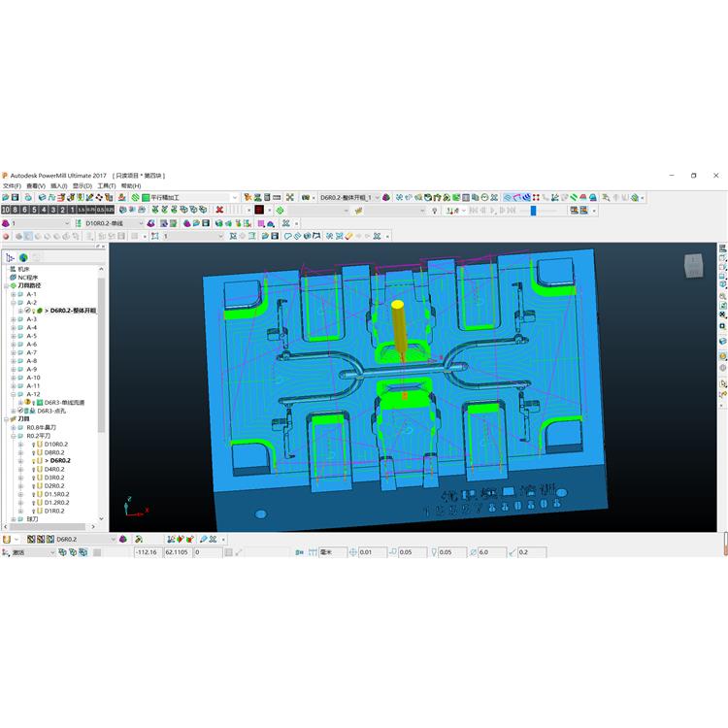The width and height of the screenshot is (728, 728).
Task: Toggle lightbulb of D4R0.2 tool
Action: click(34, 470)
